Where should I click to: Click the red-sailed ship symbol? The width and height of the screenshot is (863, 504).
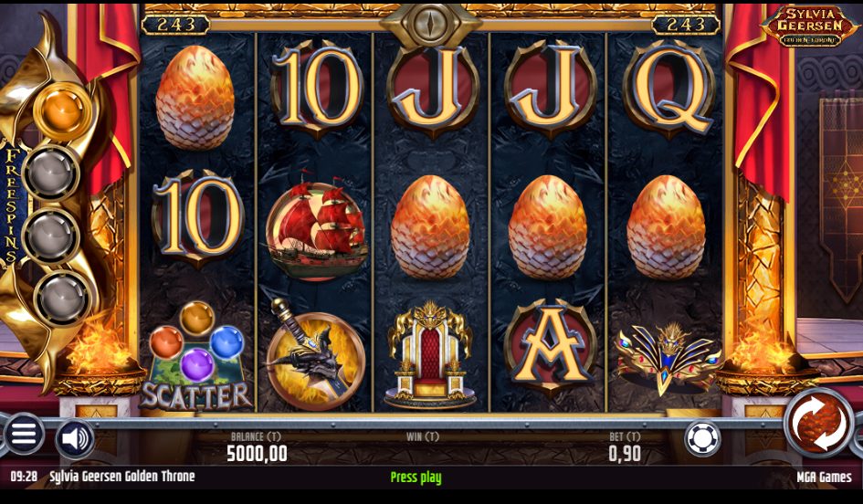pos(317,226)
